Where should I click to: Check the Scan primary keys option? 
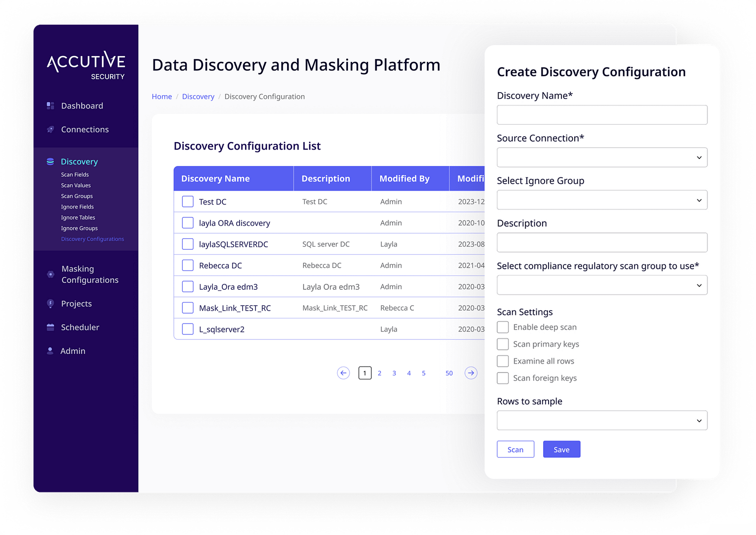(503, 344)
